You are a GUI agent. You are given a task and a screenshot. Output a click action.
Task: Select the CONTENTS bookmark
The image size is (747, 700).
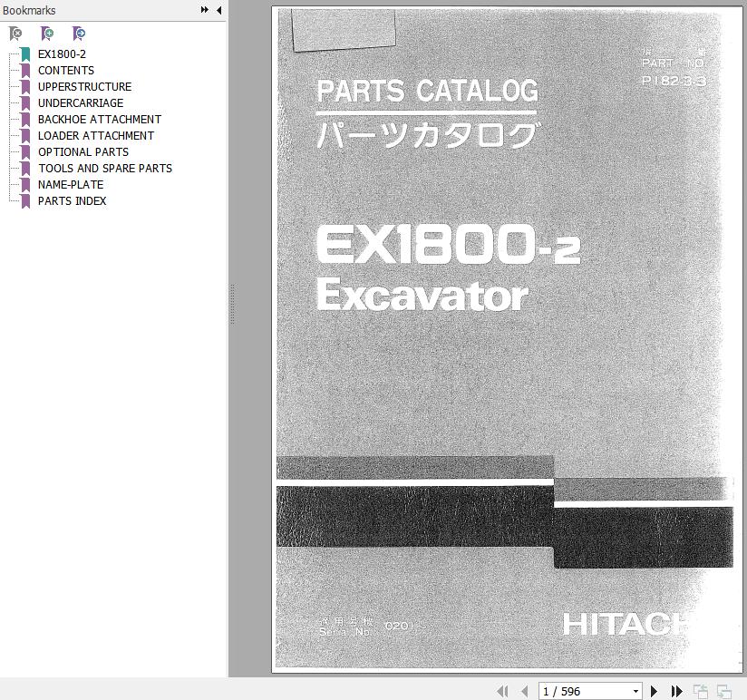(x=66, y=71)
